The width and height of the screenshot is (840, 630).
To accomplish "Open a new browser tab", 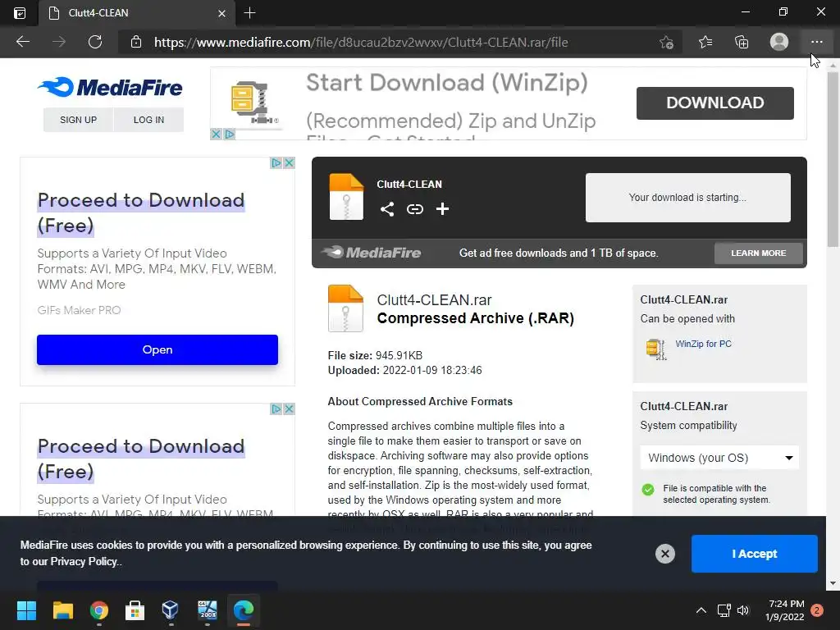I will coord(249,13).
